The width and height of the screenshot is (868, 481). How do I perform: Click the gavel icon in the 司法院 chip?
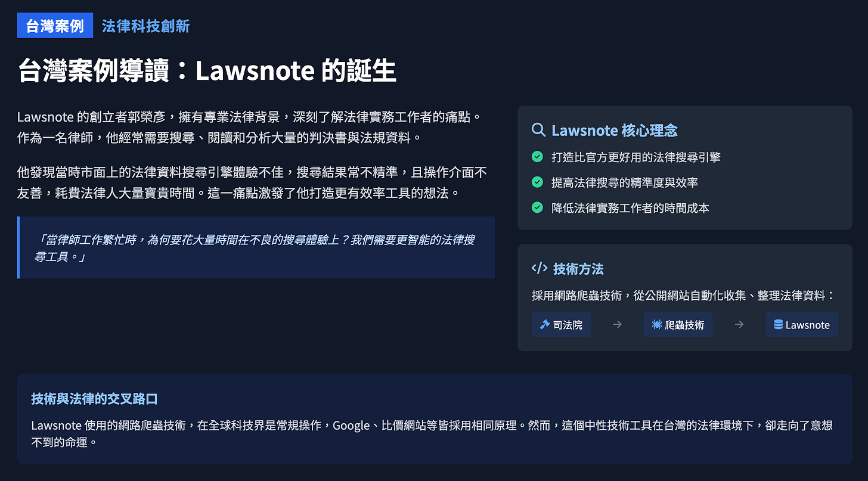pyautogui.click(x=544, y=325)
